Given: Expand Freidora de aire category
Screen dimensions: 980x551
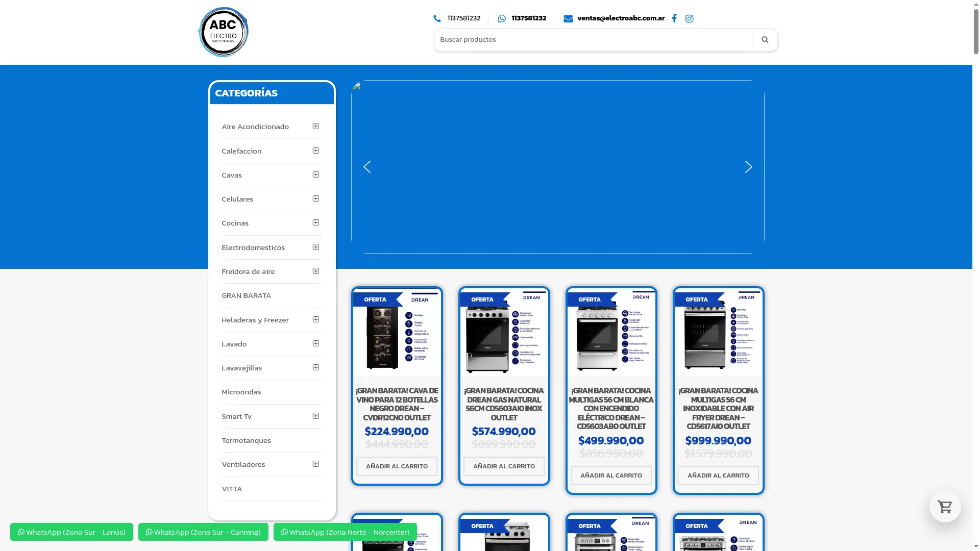Looking at the screenshot, I should tap(316, 271).
